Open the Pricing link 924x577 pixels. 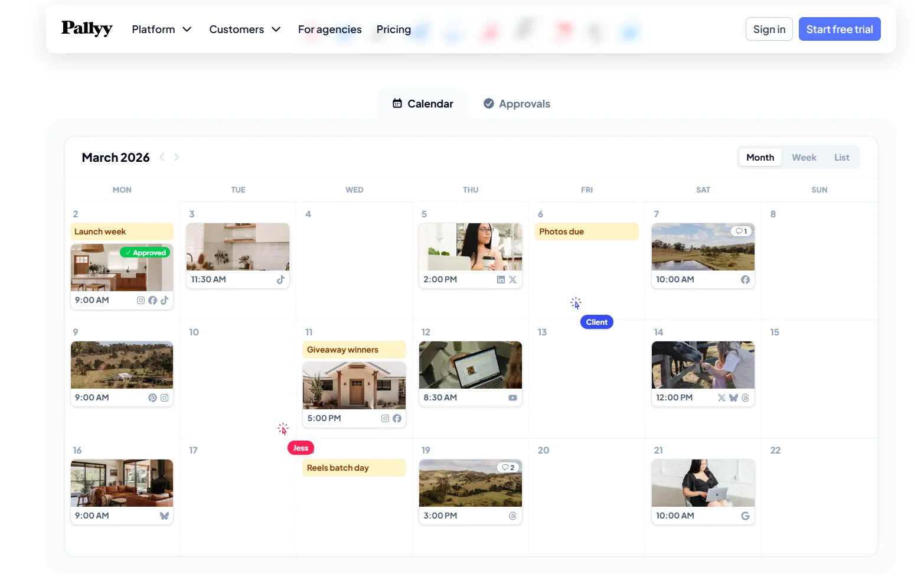click(393, 29)
